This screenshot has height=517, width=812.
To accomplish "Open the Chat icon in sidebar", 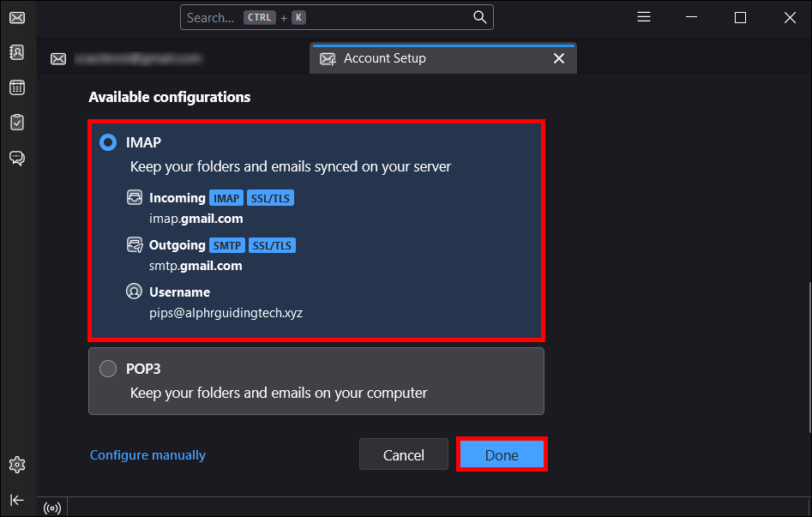I will point(17,158).
